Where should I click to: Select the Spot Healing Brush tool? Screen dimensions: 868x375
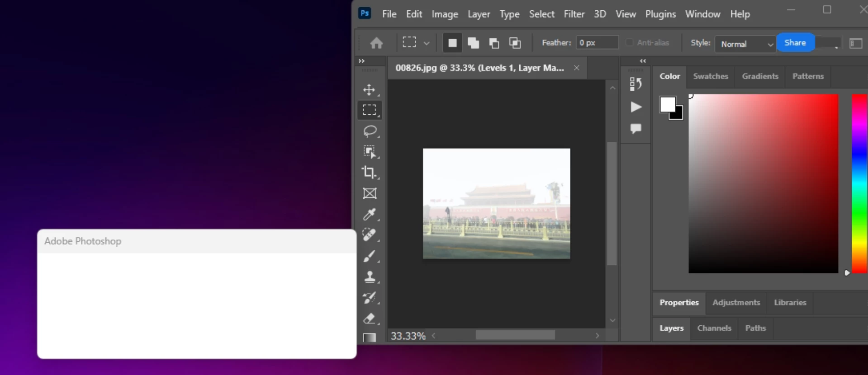point(370,235)
